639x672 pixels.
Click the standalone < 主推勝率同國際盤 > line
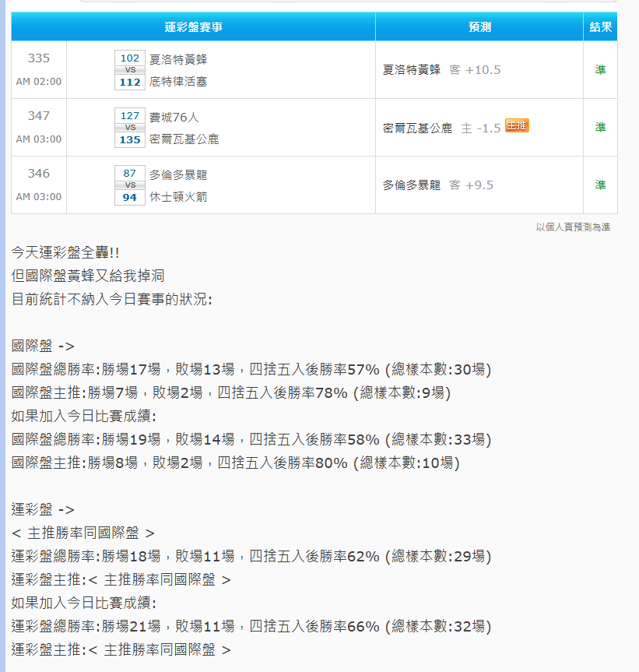coord(83,533)
